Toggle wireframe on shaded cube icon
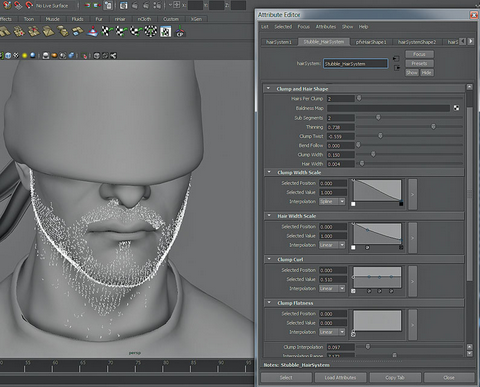Viewport: 480px width, 387px height. point(8,56)
